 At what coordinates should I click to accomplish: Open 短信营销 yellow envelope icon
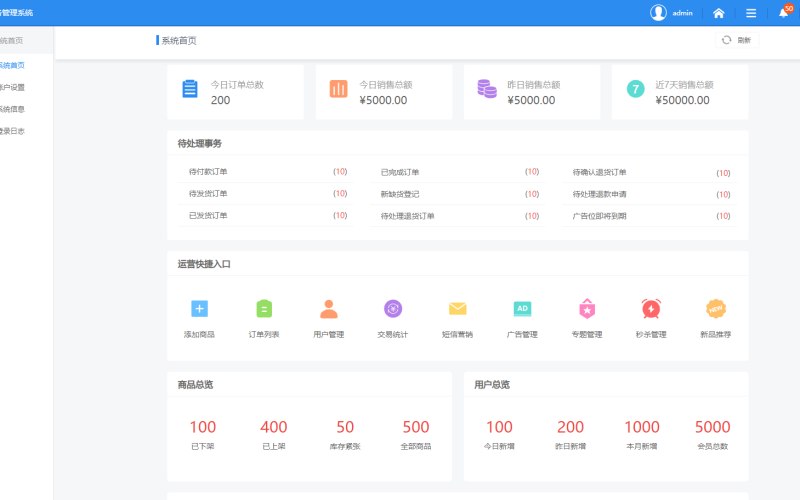(458, 309)
